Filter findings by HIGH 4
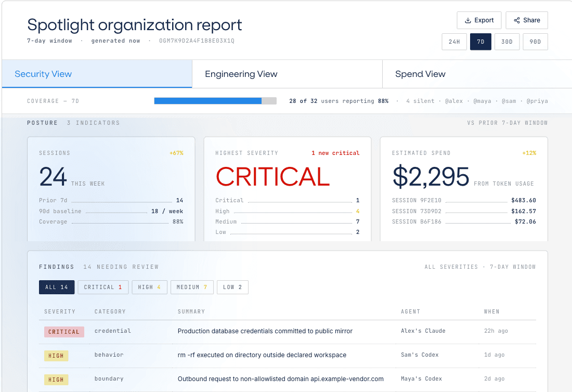This screenshot has height=392, width=572. point(149,288)
